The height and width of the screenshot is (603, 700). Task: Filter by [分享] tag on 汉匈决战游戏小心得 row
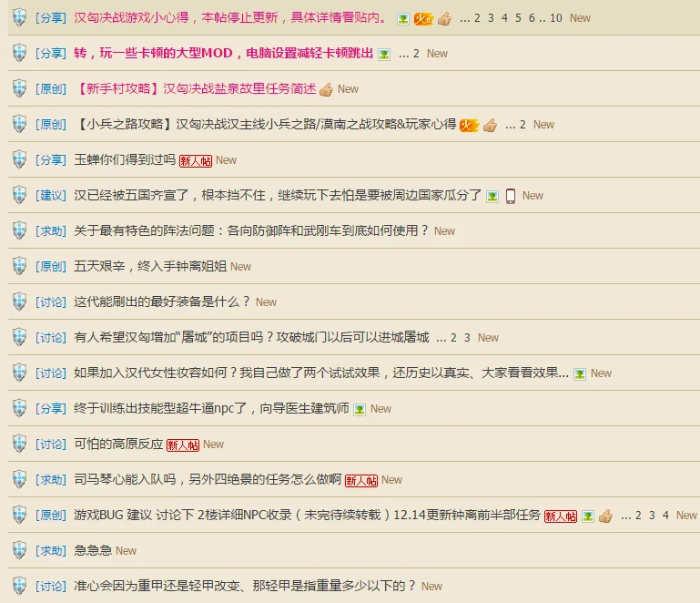[x=51, y=18]
